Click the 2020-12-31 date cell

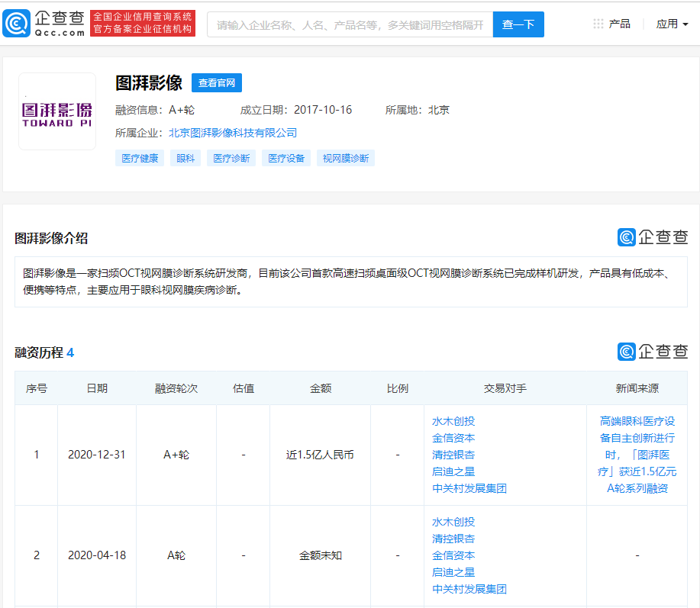coord(97,455)
